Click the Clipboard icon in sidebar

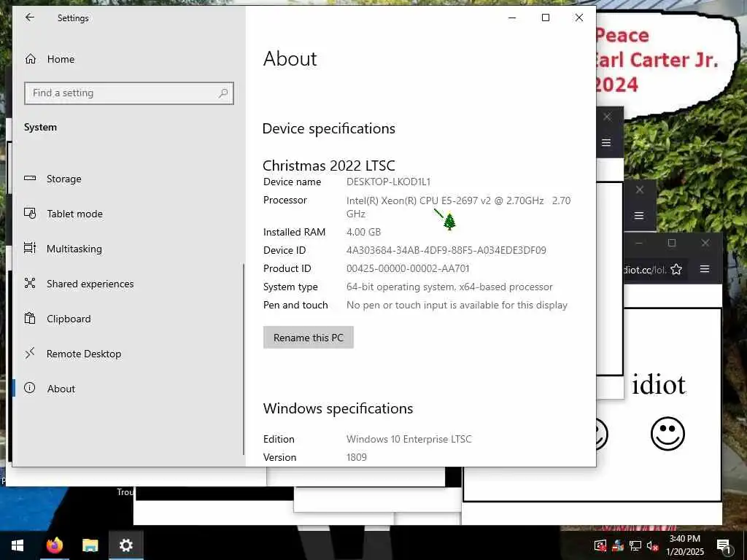[x=30, y=318]
